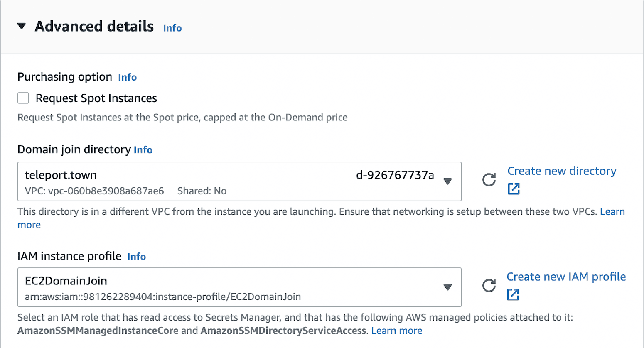Open the IAM instance profile dropdown
Screen dimensions: 644x348
(448, 287)
